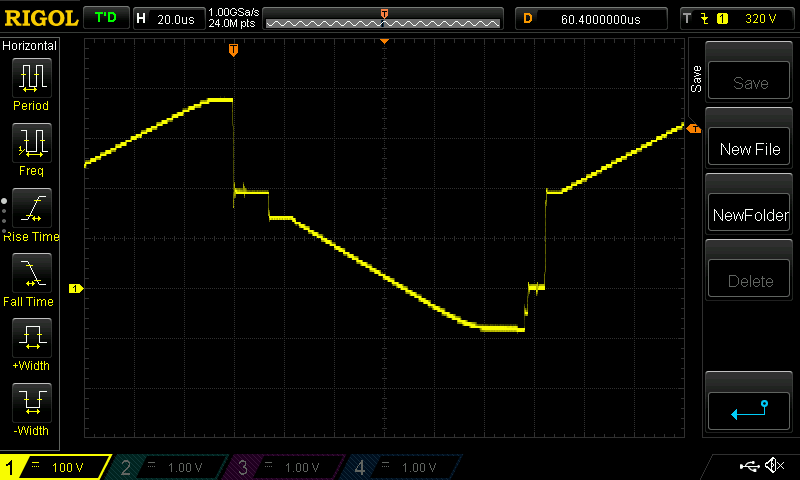The height and width of the screenshot is (480, 800).
Task: Click the New File button
Action: (749, 148)
